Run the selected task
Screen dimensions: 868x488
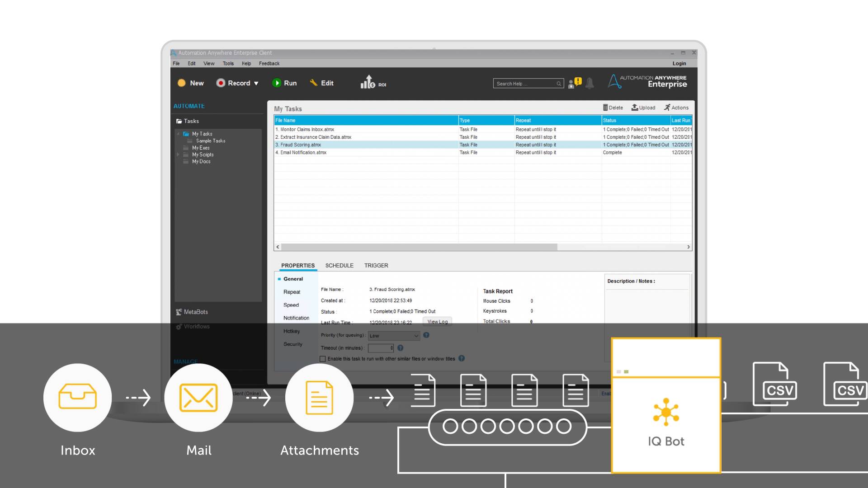(284, 83)
